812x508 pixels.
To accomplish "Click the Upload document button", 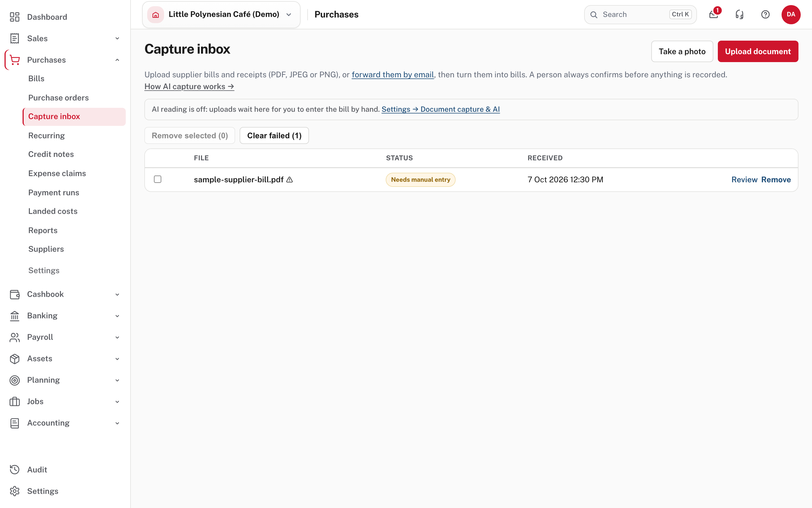I will click(x=758, y=51).
